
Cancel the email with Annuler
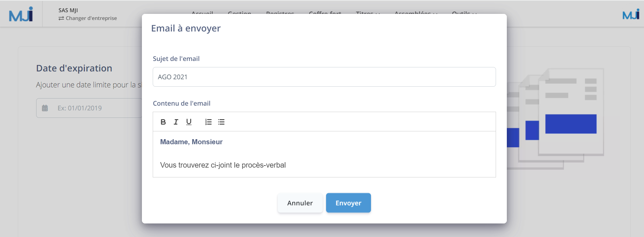(300, 203)
